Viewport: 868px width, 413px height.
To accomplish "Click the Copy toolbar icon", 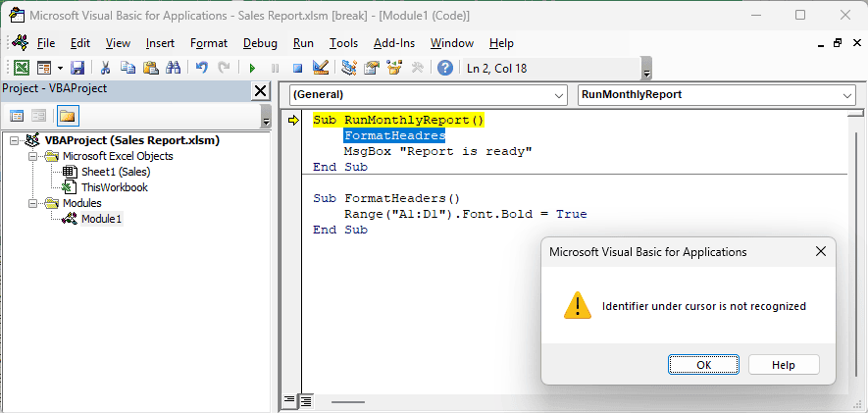I will [128, 68].
